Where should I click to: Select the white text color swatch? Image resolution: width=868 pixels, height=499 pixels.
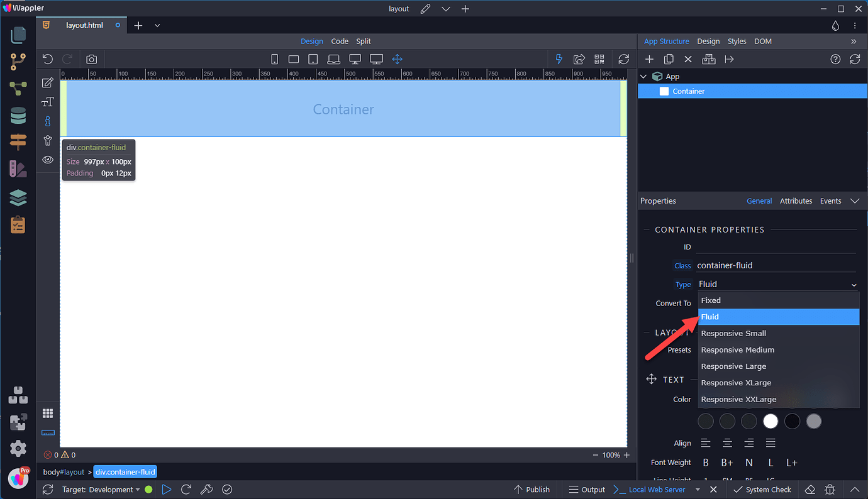771,421
